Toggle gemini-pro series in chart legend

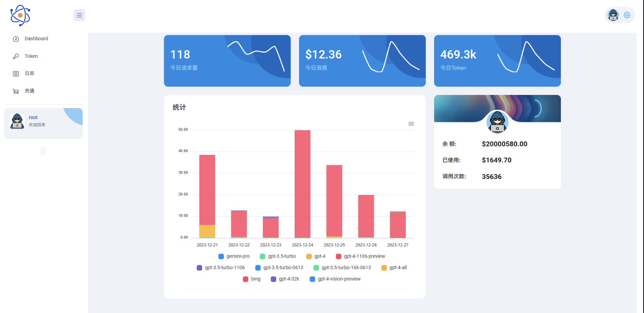(x=234, y=256)
